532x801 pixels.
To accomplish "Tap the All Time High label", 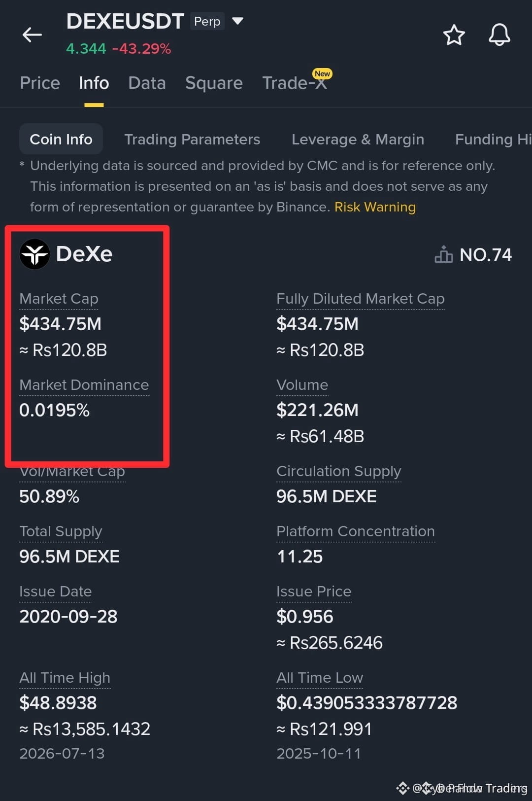I will click(65, 678).
